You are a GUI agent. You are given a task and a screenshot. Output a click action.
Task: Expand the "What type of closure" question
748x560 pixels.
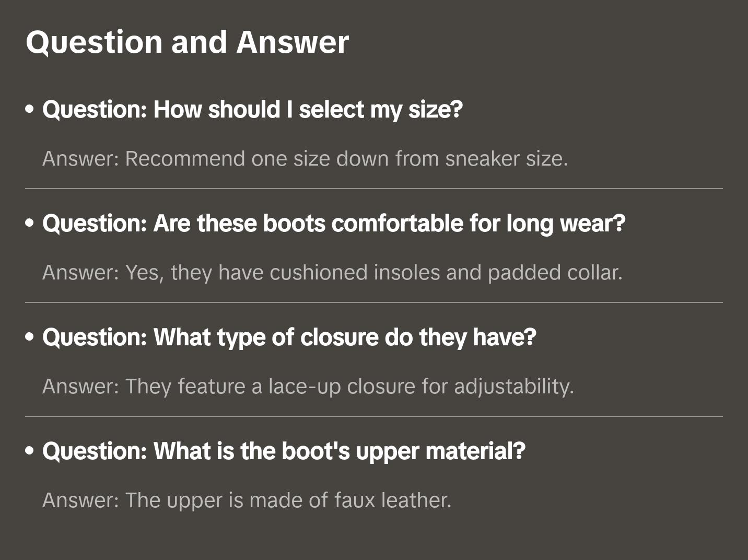289,337
